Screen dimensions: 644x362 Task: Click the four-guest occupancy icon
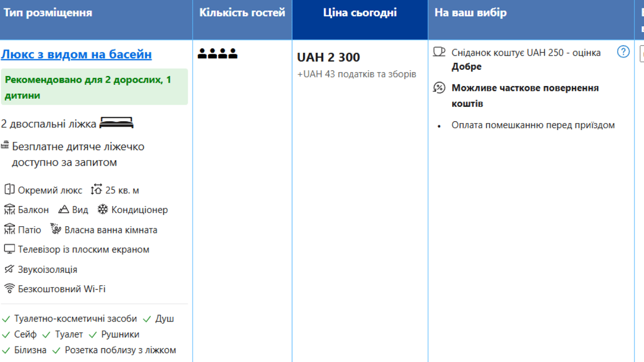[x=217, y=54]
